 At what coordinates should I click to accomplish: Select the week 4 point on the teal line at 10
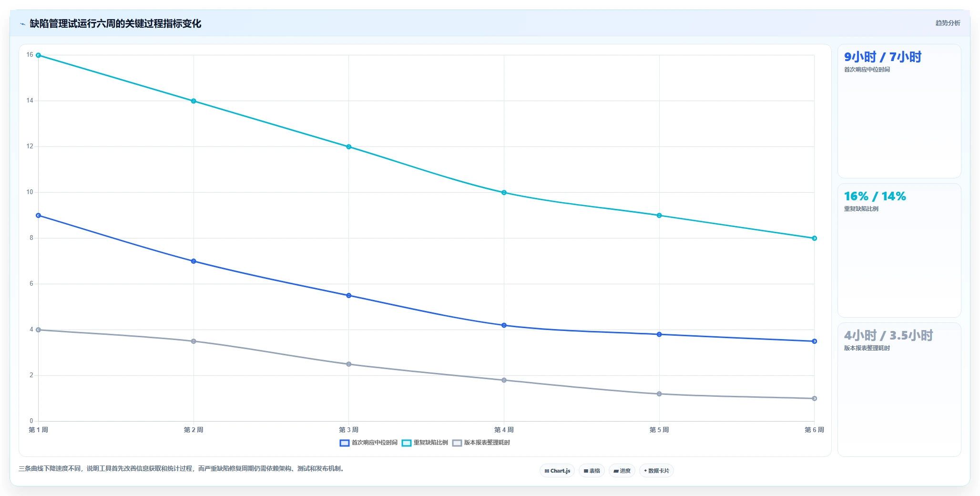click(x=504, y=193)
